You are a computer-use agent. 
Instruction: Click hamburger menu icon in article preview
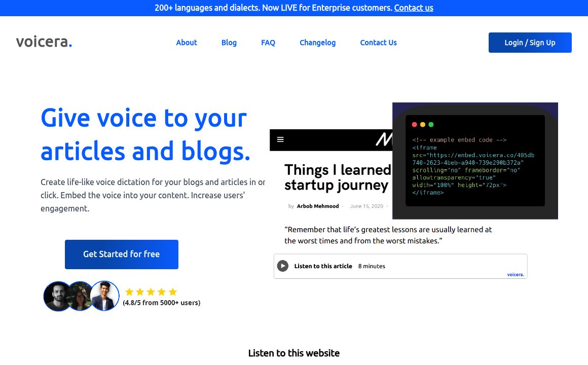click(x=280, y=140)
